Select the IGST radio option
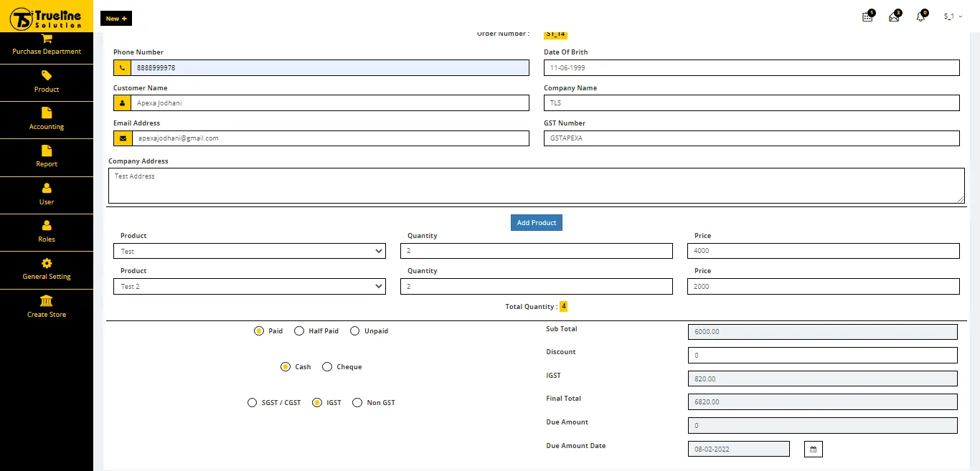 pos(317,402)
